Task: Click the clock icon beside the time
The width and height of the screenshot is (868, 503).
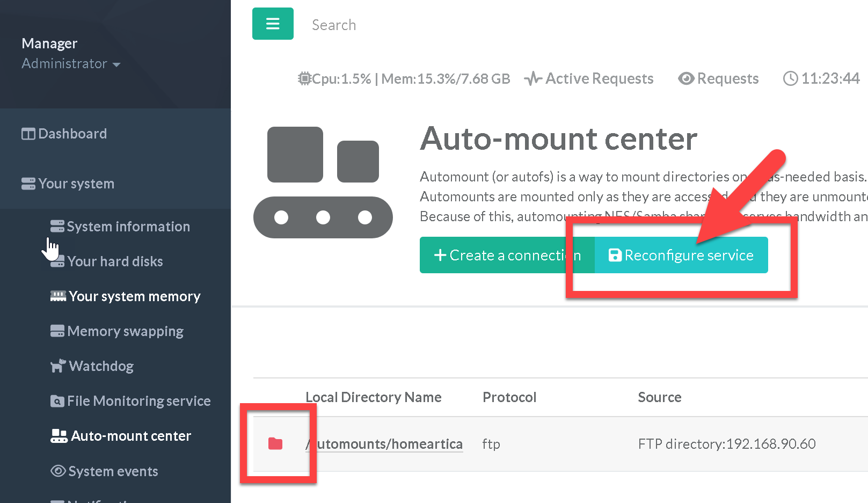Action: 790,79
